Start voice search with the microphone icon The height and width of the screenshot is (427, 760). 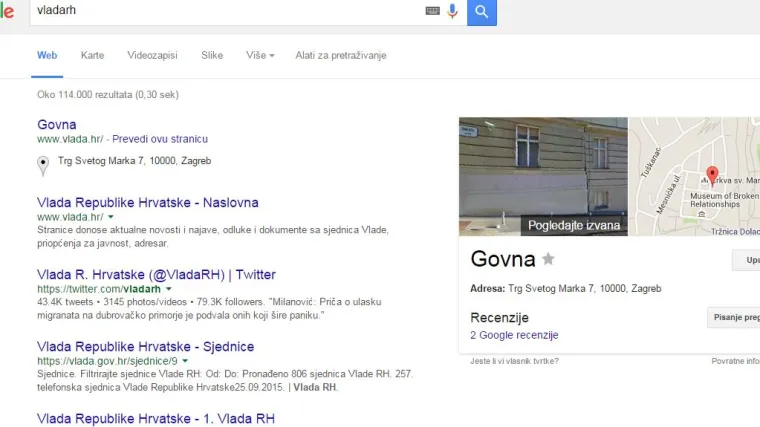452,11
